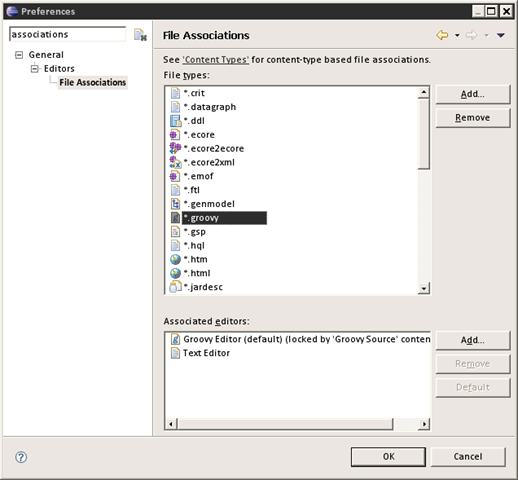Open the back history dropdown arrow
Viewport: 518px width, 480px height.
click(x=457, y=35)
